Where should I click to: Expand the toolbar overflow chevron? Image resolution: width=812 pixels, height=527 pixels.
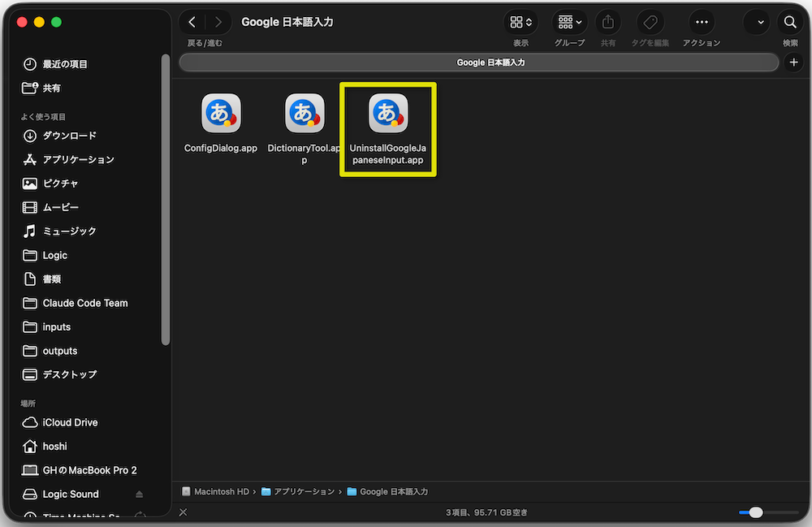[760, 22]
